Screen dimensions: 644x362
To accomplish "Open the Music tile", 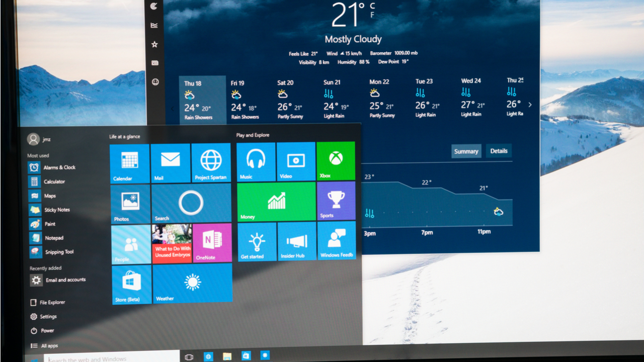I will (x=256, y=161).
